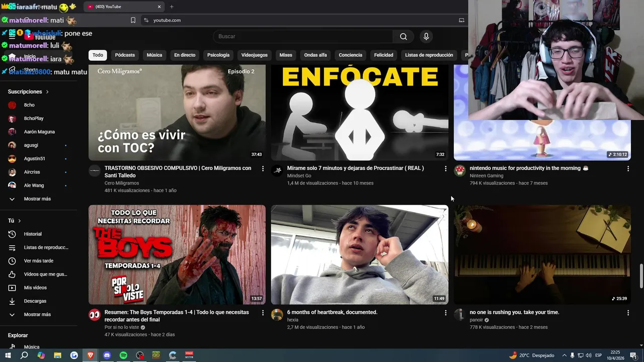Viewport: 644px width, 362px height.
Task: Open hexia channel avatar
Action: point(277,315)
